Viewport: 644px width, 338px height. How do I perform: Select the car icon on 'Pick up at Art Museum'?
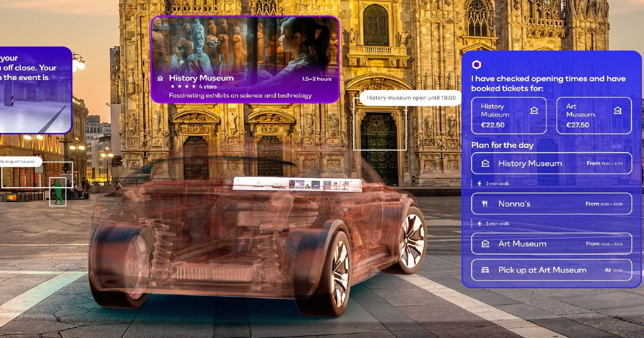[x=484, y=270]
